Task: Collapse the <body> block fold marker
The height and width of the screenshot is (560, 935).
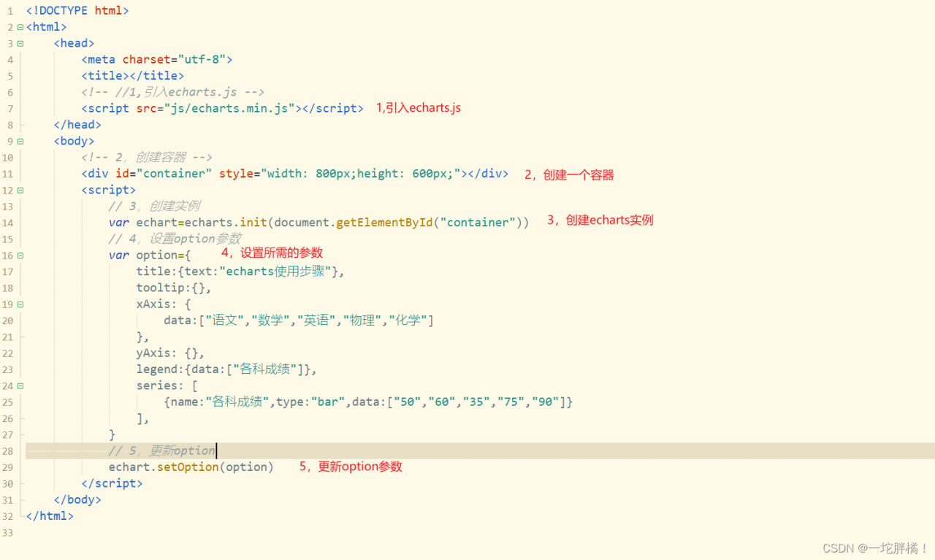Action: pos(21,141)
